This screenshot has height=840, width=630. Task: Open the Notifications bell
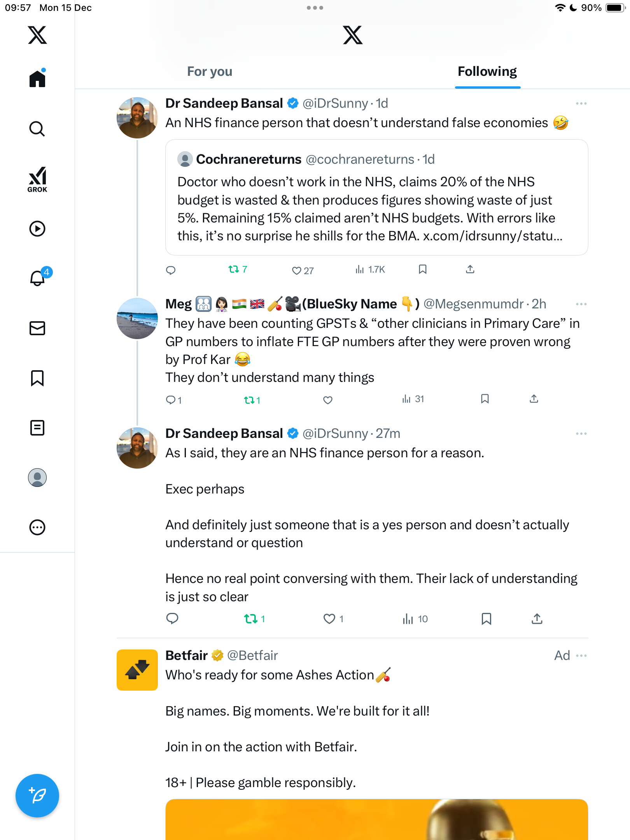pos(37,278)
